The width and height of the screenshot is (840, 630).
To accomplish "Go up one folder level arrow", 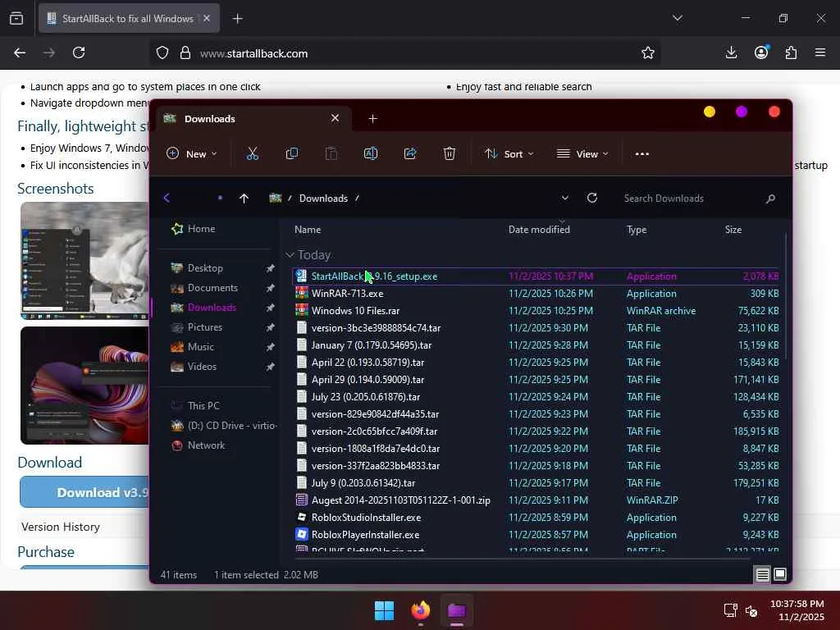I will (244, 199).
